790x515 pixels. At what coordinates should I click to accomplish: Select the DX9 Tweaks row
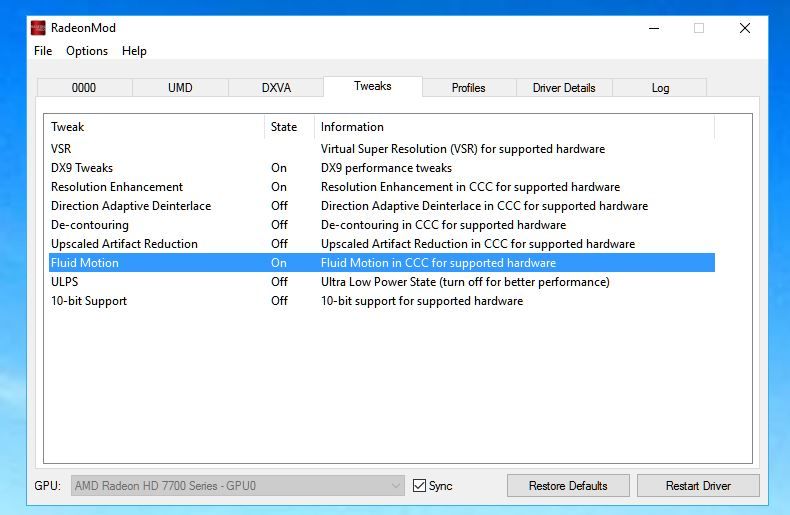382,168
